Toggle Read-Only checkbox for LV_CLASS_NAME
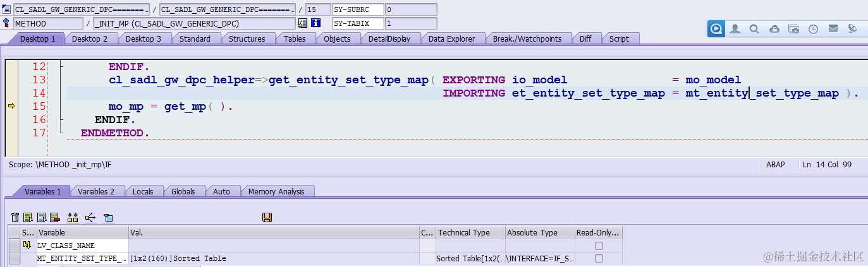Image resolution: width=868 pixels, height=267 pixels. [599, 246]
